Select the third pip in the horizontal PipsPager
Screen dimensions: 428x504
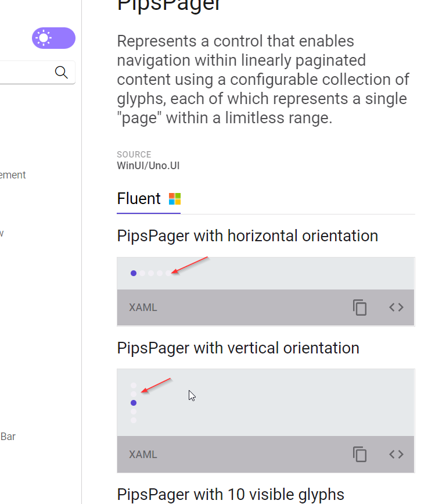pos(151,273)
